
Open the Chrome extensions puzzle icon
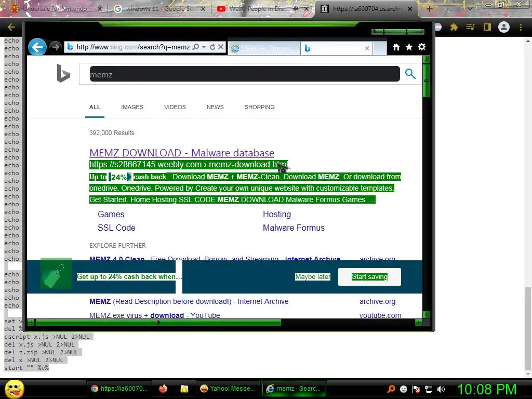coord(454,27)
